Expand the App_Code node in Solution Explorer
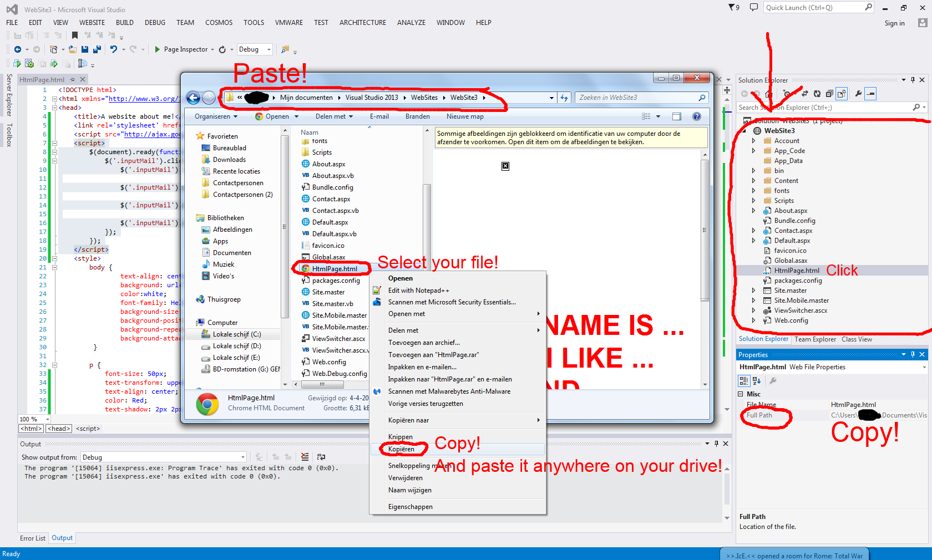Image resolution: width=932 pixels, height=560 pixels. [753, 150]
